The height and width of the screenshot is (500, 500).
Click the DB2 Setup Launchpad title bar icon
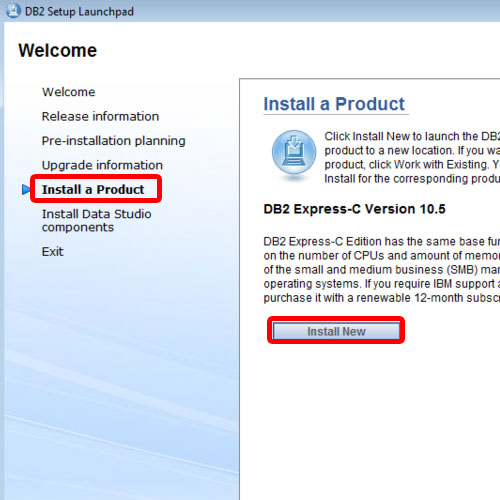(13, 11)
